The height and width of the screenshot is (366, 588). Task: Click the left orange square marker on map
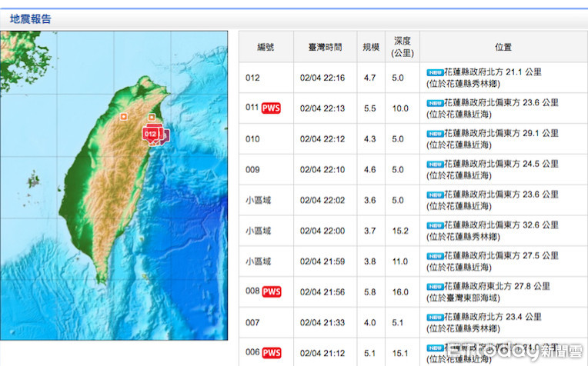click(x=124, y=116)
